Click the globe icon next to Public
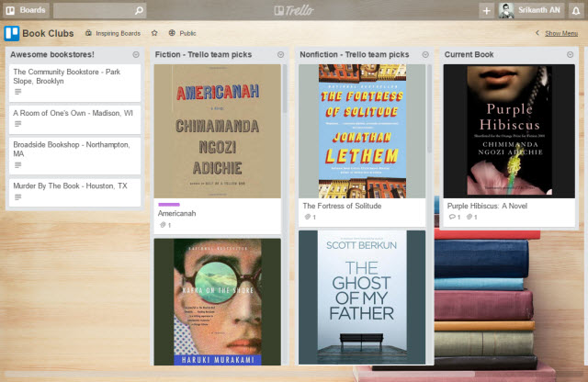 pyautogui.click(x=172, y=33)
